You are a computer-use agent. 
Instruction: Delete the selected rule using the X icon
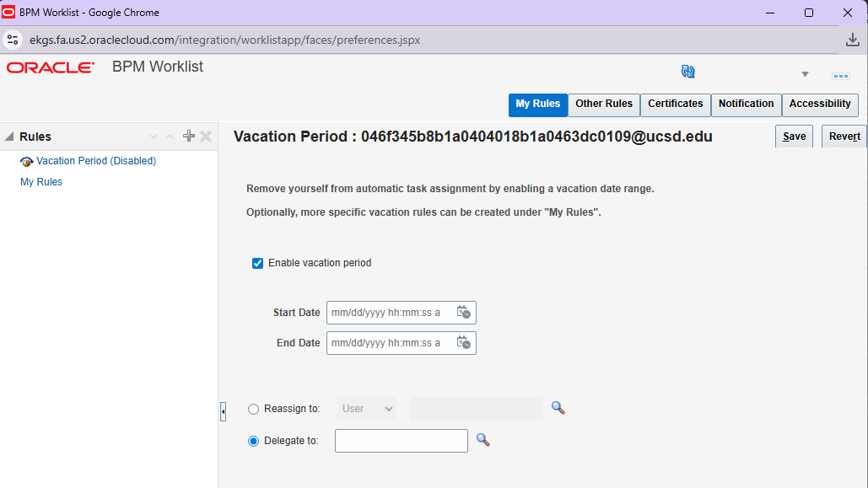[x=205, y=136]
